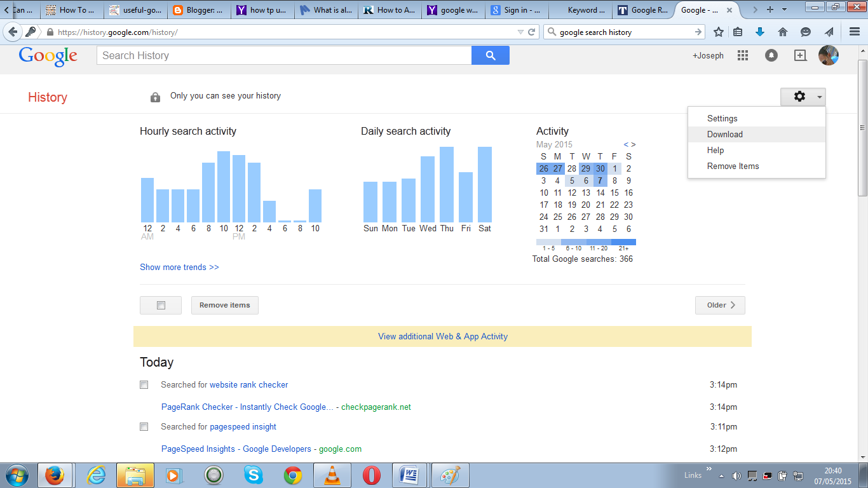Click May 1 in the Activity calendar

coord(614,168)
